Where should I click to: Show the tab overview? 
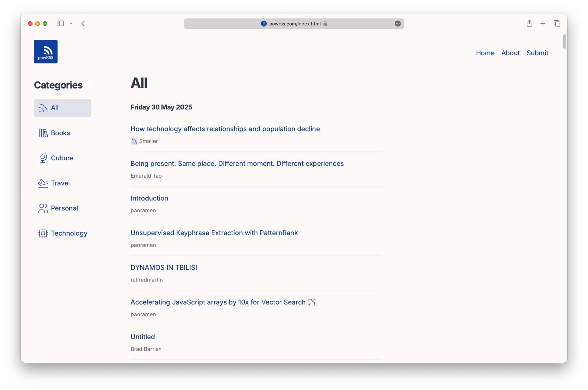coord(557,24)
